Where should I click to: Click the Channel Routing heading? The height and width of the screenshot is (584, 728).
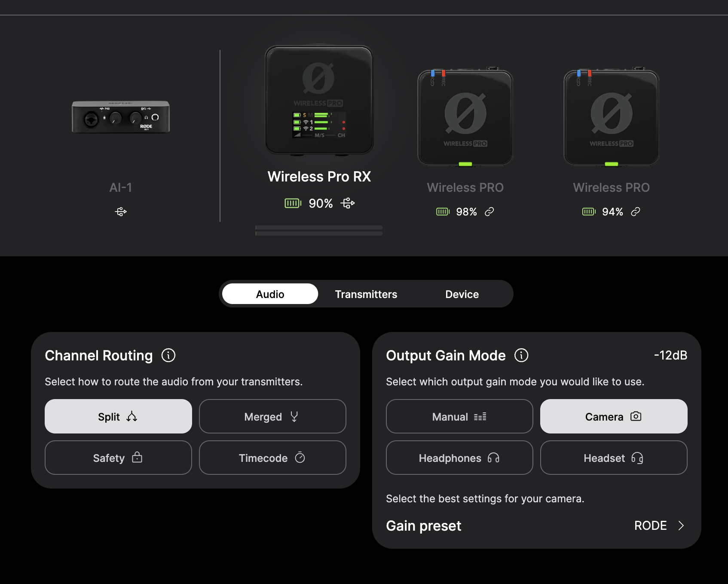point(99,356)
